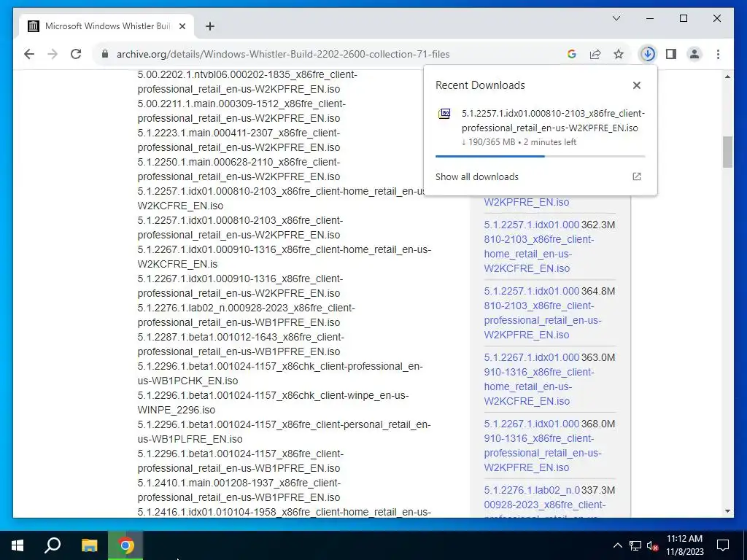
Task: Click the address bar URL field
Action: coord(283,54)
